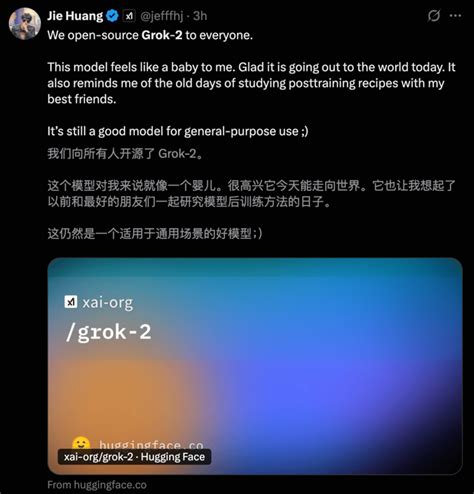
Task: Click the translated Chinese line mentioning Grok-2
Action: pyautogui.click(x=125, y=154)
